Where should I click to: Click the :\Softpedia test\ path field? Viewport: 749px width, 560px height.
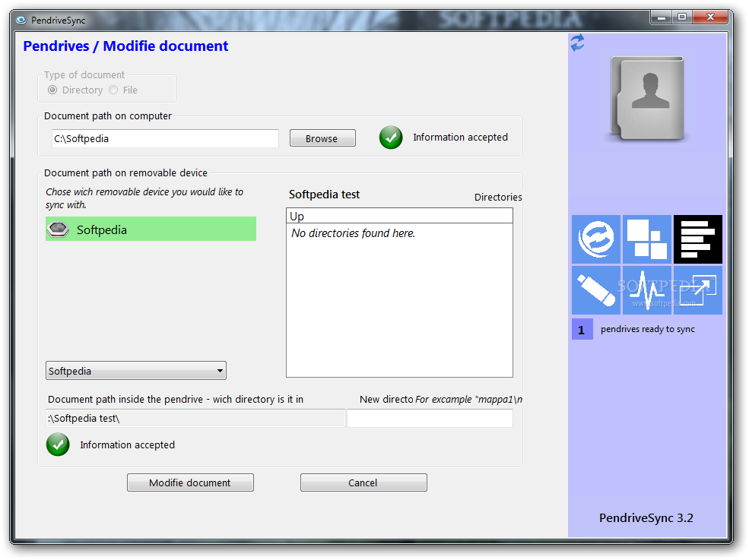195,418
